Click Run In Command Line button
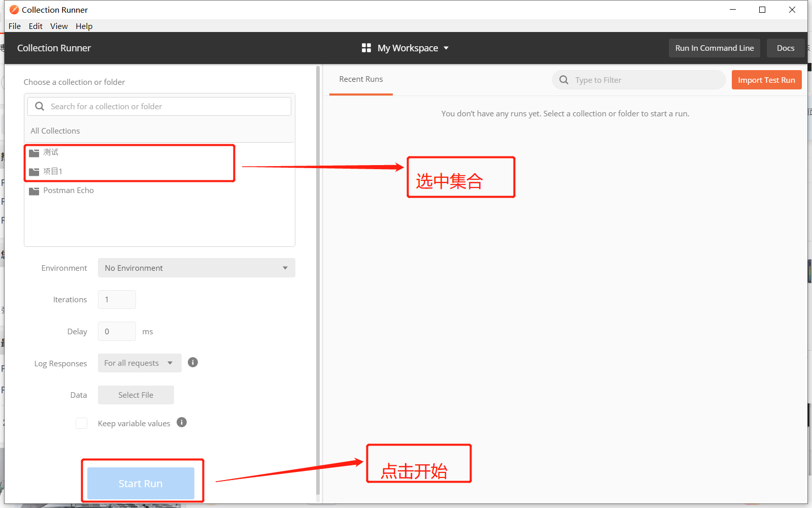812x508 pixels. (x=714, y=48)
